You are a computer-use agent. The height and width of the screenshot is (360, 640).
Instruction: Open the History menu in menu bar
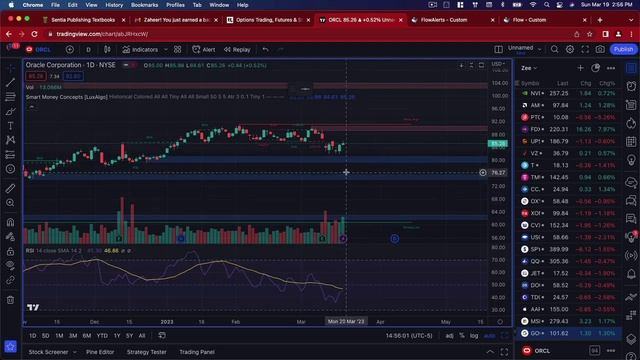coord(114,5)
